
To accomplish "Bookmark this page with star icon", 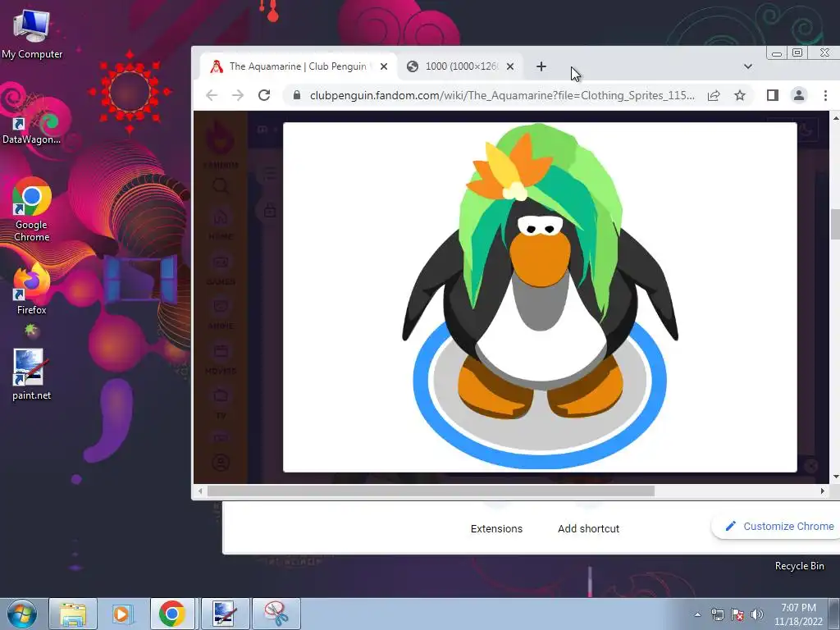I will click(x=740, y=95).
